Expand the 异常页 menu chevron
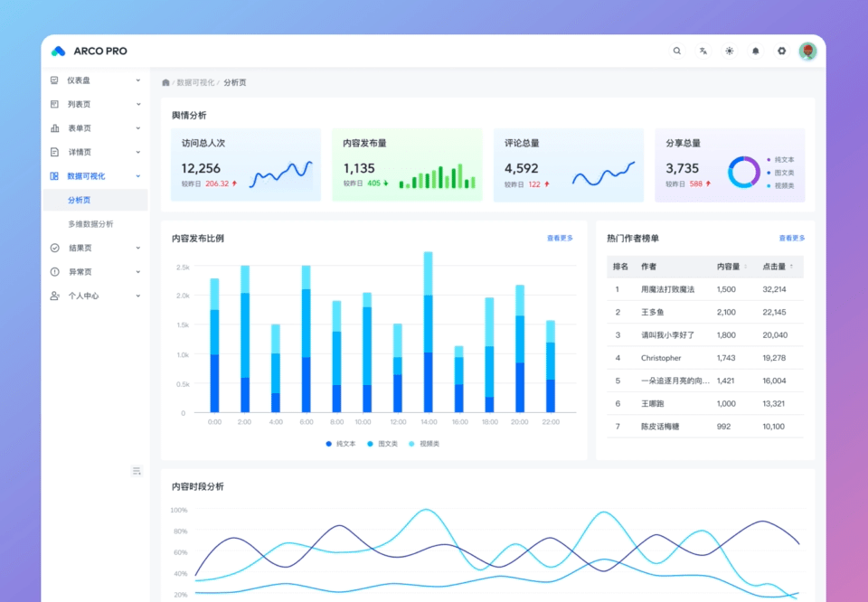Image resolution: width=868 pixels, height=602 pixels. click(x=137, y=272)
